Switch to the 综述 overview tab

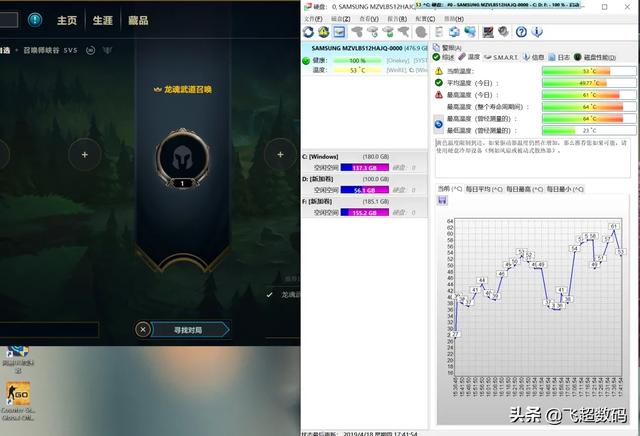click(444, 57)
